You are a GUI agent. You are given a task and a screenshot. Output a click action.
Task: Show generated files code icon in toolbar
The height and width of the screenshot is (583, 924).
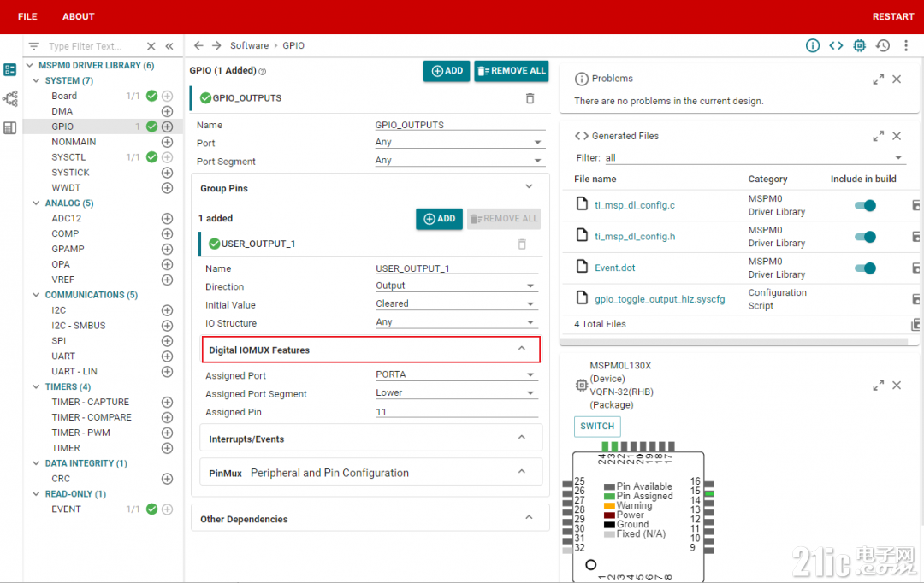click(836, 45)
